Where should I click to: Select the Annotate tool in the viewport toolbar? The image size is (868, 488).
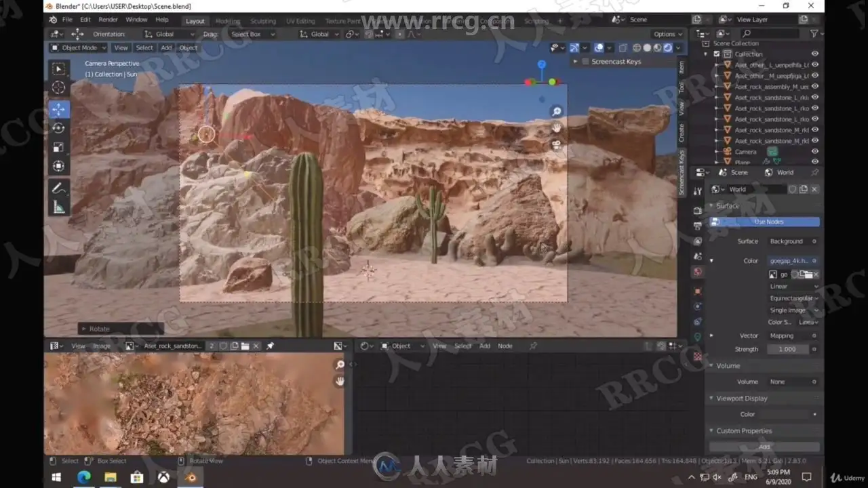click(x=59, y=188)
